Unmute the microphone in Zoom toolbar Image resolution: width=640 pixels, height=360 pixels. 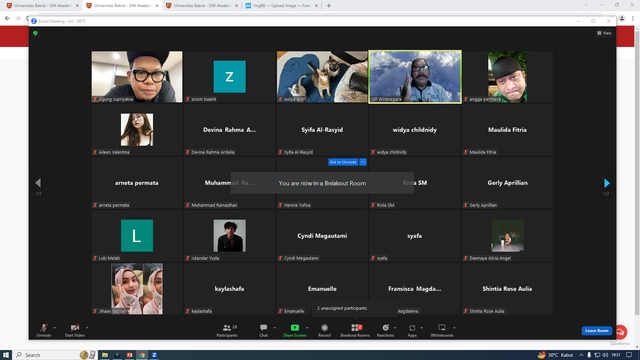[x=44, y=330]
